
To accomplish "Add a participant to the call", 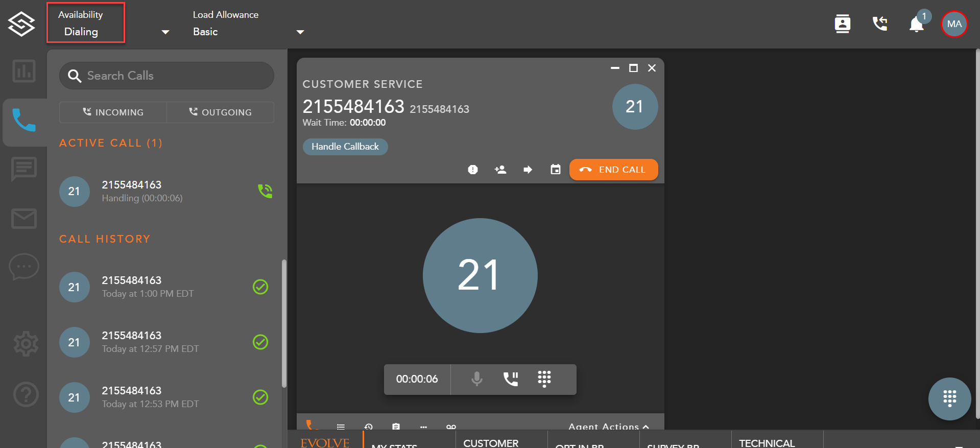I will 500,170.
